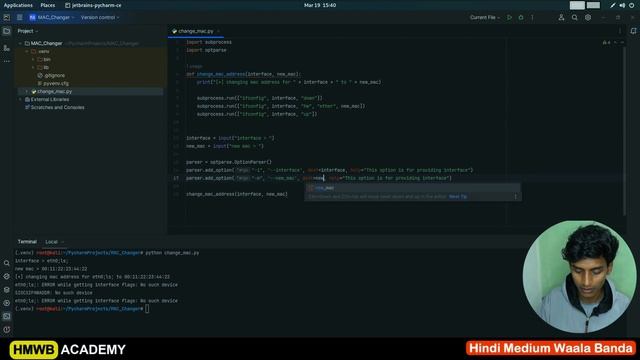Open the Project tool window icon
The width and height of the screenshot is (640, 360).
[7, 31]
